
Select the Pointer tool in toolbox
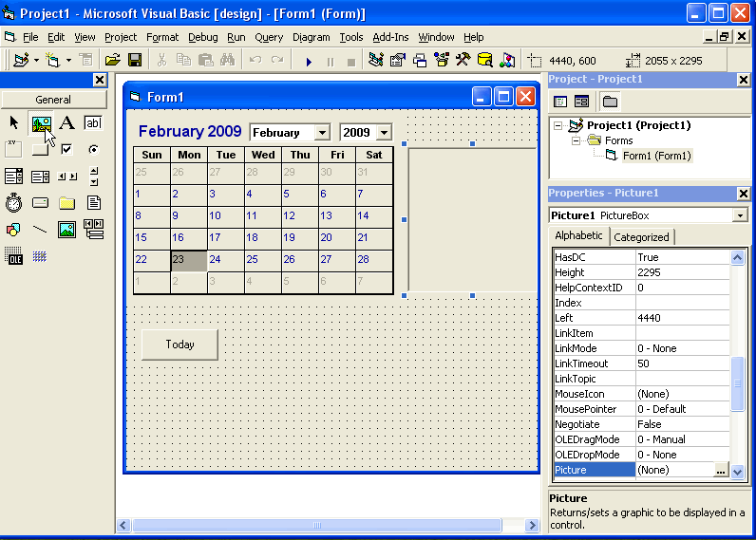pyautogui.click(x=14, y=122)
